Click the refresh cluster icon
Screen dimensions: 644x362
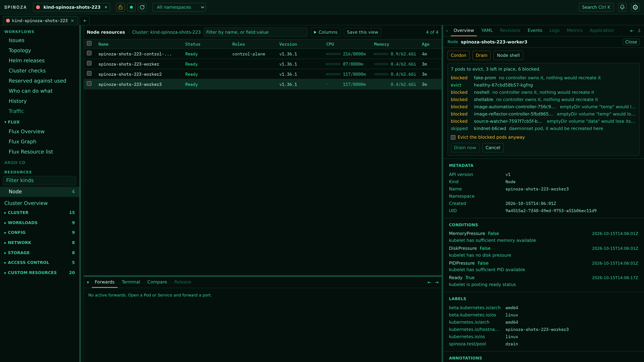coord(142,7)
